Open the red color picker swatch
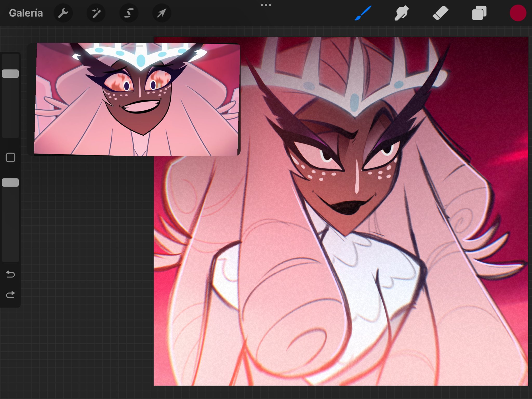Viewport: 532px width, 399px height. pyautogui.click(x=518, y=13)
